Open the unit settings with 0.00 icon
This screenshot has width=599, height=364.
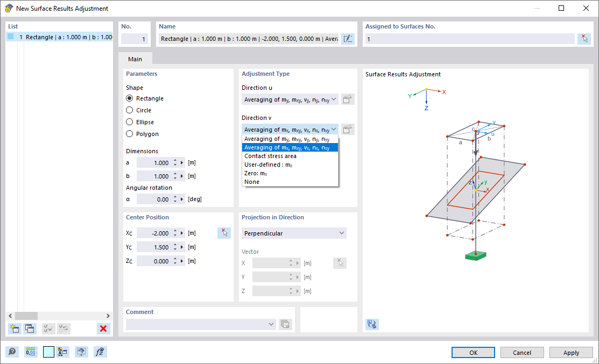click(31, 352)
